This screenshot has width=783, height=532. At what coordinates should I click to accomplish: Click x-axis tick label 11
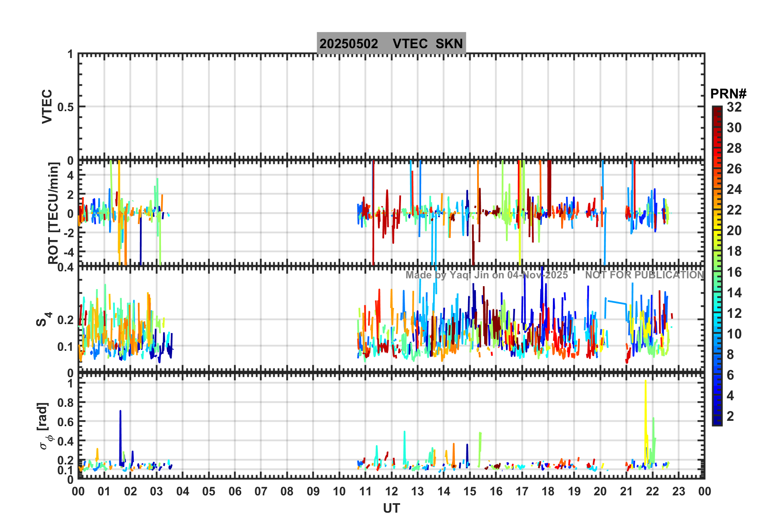366,492
